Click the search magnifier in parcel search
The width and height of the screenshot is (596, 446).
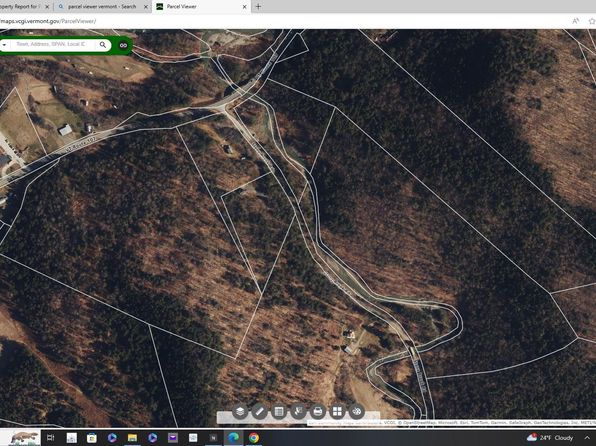coord(103,45)
